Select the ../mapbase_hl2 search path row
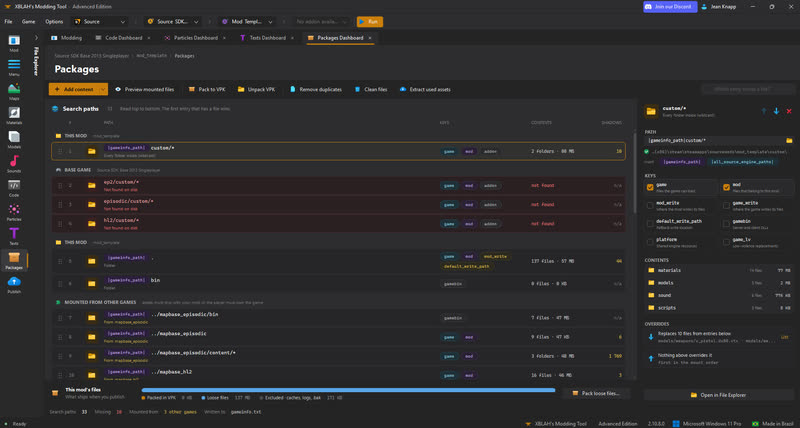 point(339,375)
